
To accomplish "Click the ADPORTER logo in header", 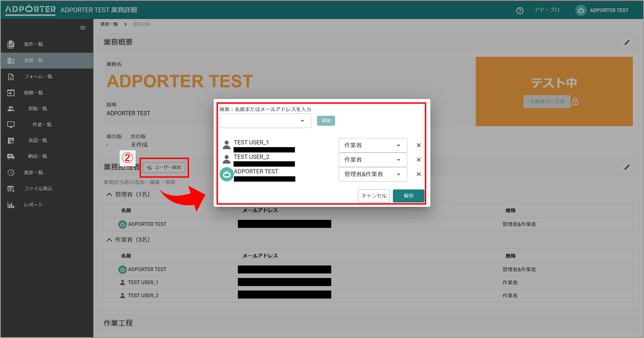I will [30, 10].
